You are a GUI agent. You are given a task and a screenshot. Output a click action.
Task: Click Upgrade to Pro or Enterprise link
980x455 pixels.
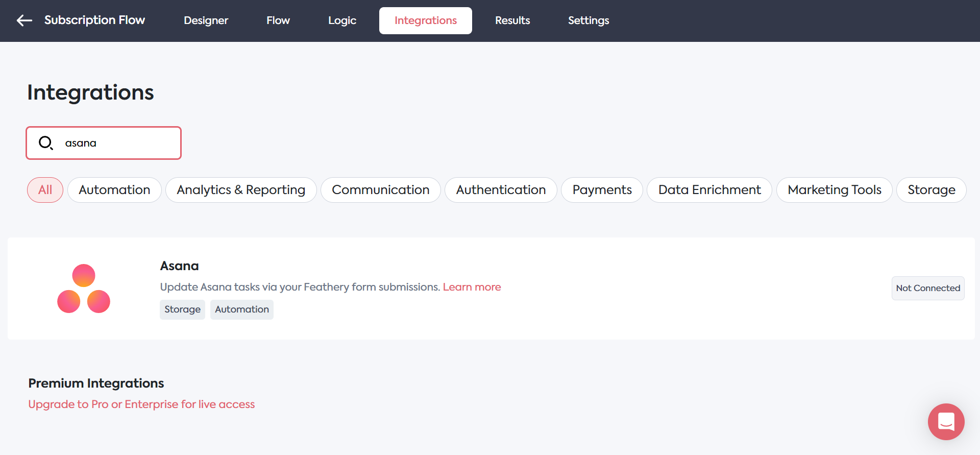coord(141,404)
